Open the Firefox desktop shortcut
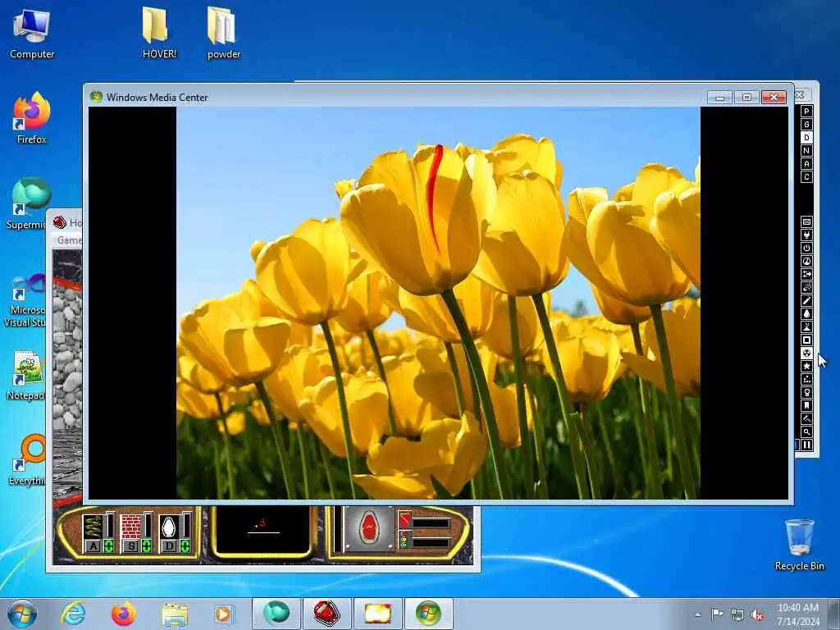The image size is (840, 630). tap(32, 118)
